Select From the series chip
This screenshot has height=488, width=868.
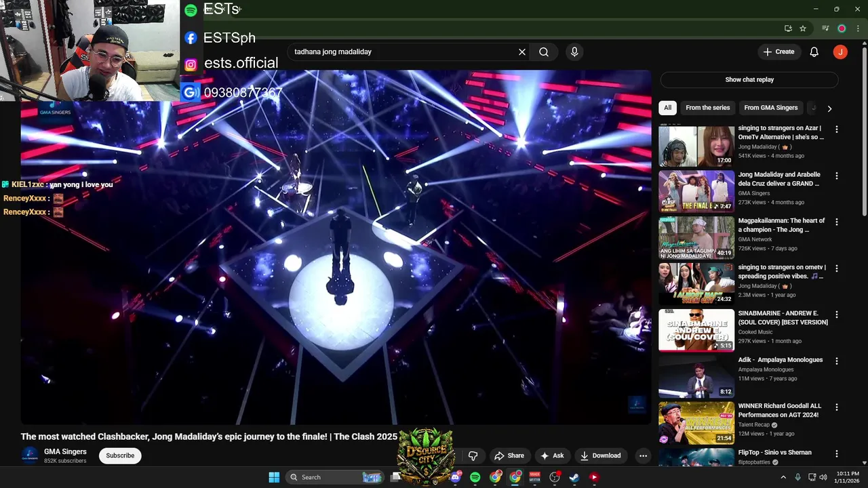[707, 108]
